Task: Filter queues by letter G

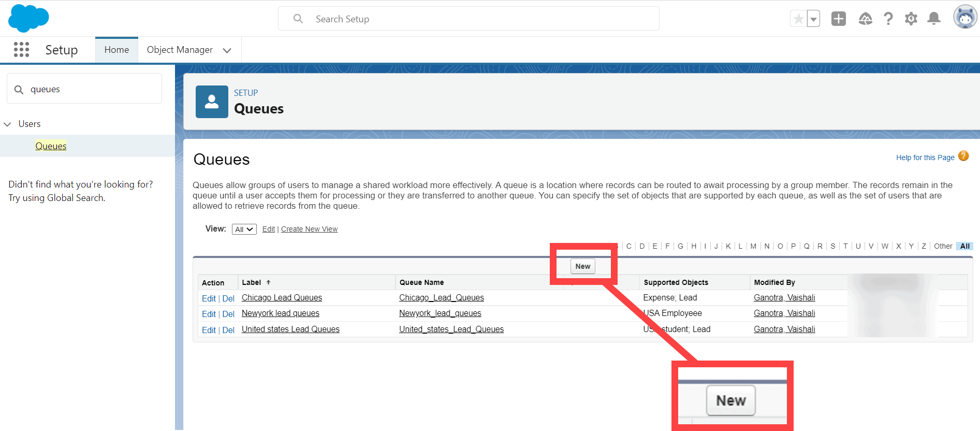Action: coord(680,246)
